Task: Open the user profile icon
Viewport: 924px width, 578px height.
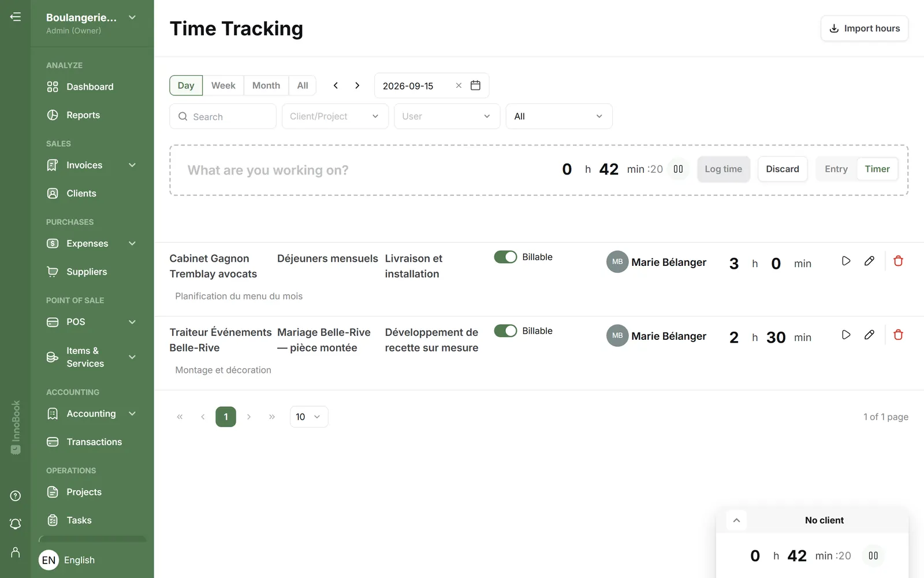Action: tap(16, 553)
